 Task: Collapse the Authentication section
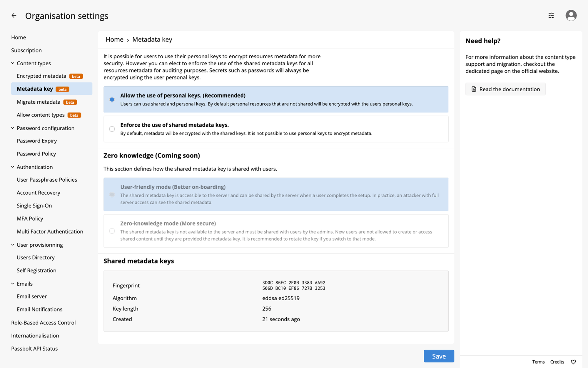point(12,167)
